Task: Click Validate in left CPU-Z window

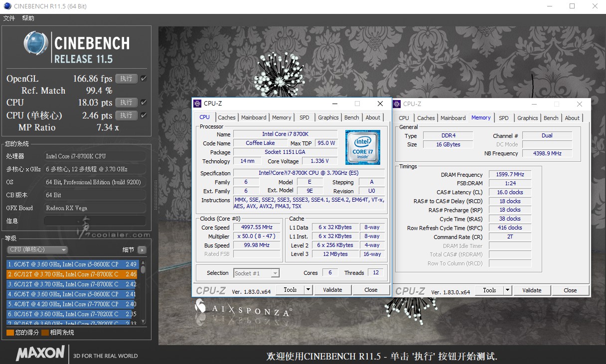Action: pos(332,290)
